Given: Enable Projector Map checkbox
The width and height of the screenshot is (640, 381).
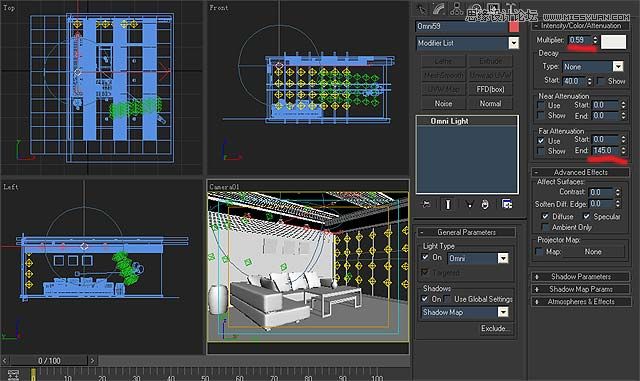Looking at the screenshot, I should [539, 252].
